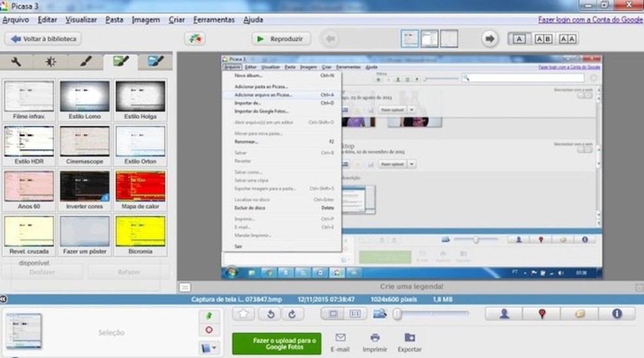Expand the Visualizar menu

click(x=82, y=20)
